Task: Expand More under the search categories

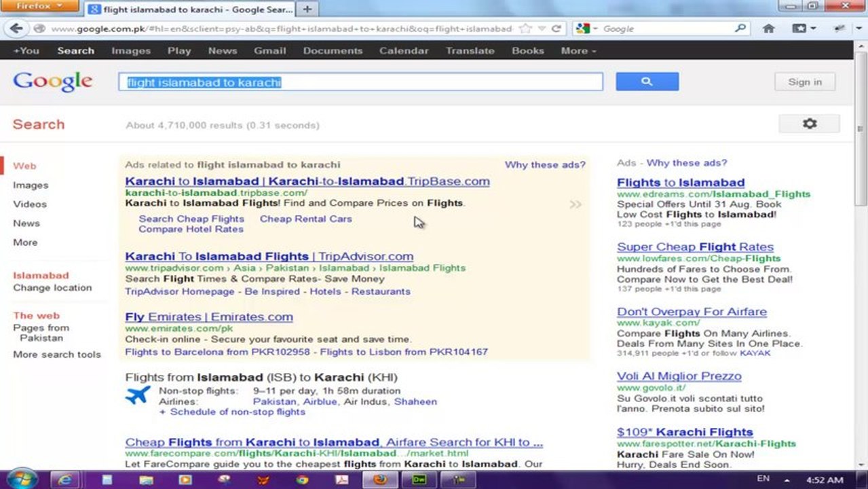Action: pyautogui.click(x=25, y=242)
